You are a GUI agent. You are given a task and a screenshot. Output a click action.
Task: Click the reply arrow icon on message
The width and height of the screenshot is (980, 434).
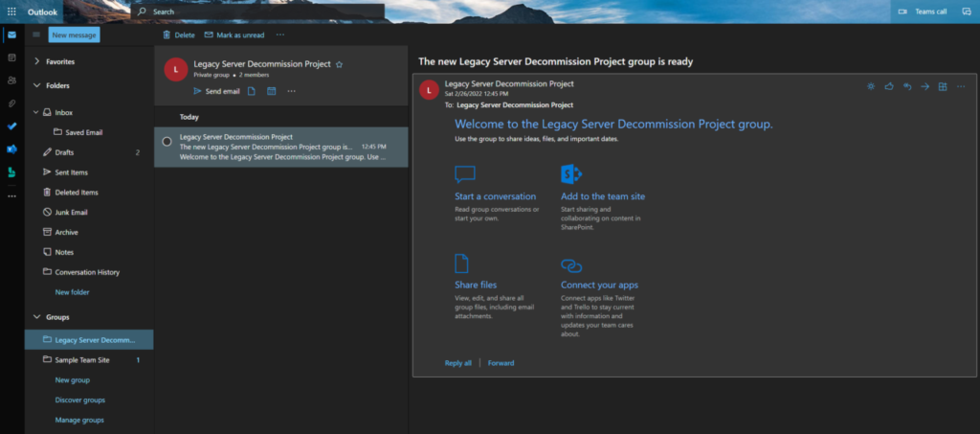906,86
